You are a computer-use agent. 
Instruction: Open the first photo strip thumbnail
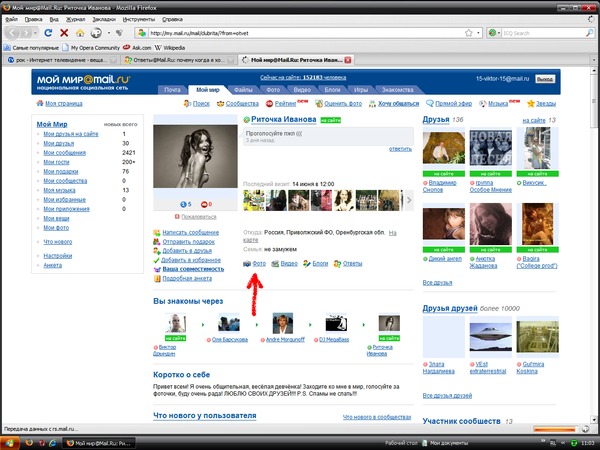(254, 200)
